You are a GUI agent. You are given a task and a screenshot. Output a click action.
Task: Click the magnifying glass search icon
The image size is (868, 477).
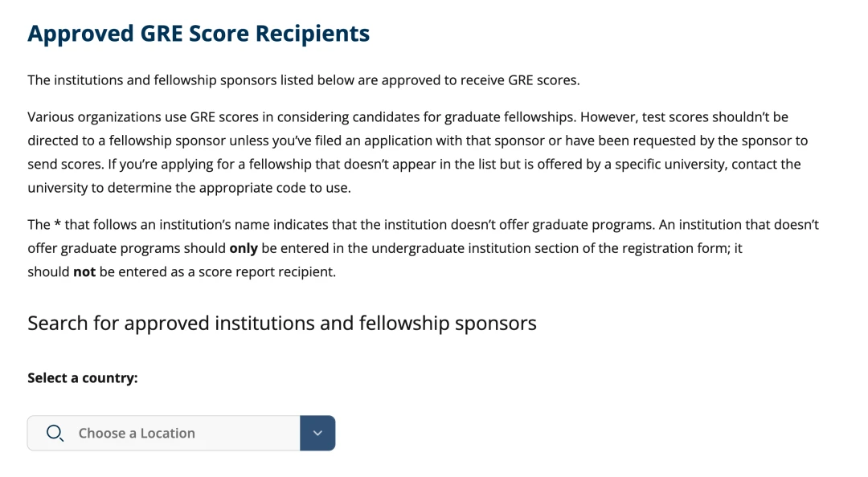55,434
